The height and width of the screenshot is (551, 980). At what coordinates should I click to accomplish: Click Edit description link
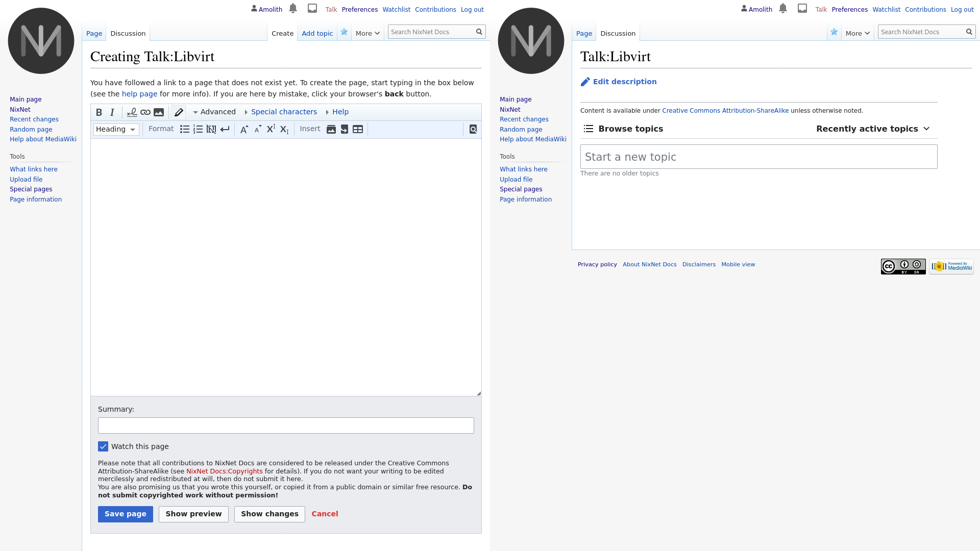624,82
